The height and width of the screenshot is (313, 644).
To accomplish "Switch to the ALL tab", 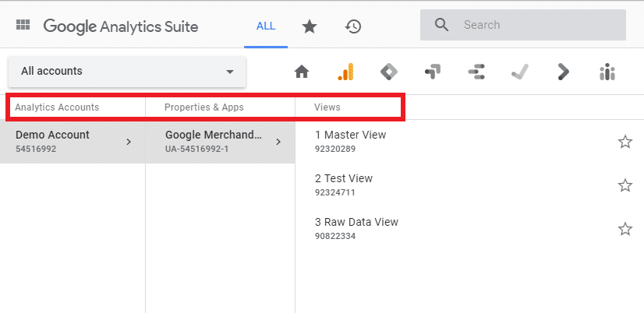I will point(266,26).
